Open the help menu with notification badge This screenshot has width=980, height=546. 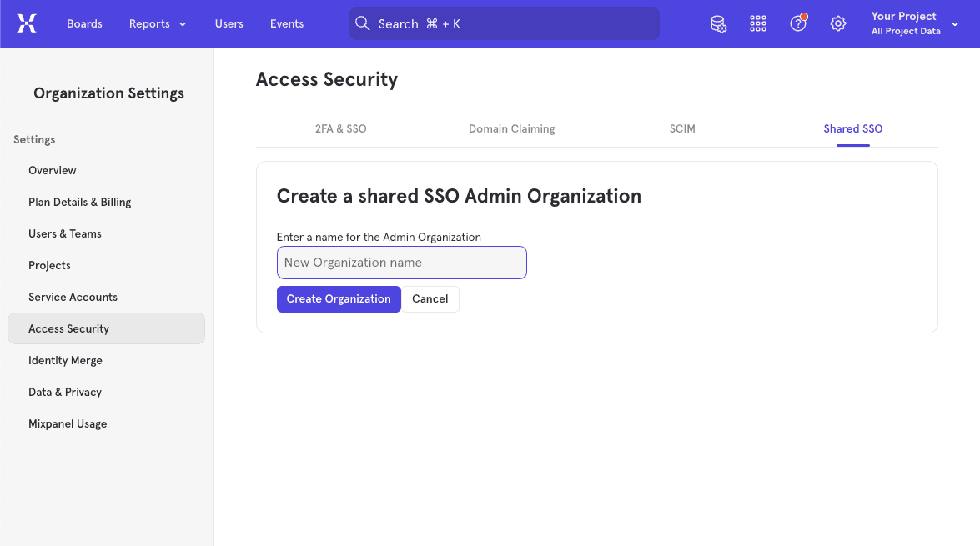pos(797,23)
